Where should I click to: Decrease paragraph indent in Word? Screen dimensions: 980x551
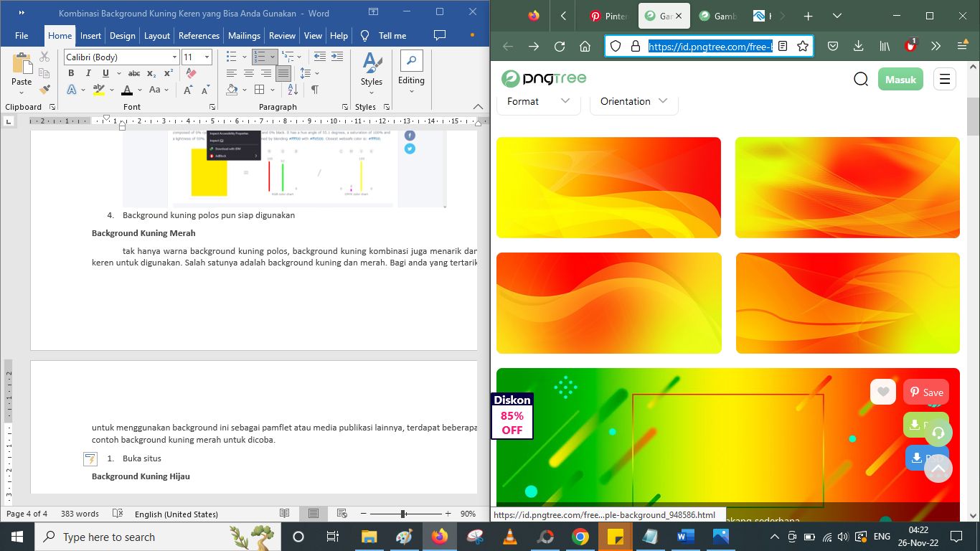click(x=320, y=57)
